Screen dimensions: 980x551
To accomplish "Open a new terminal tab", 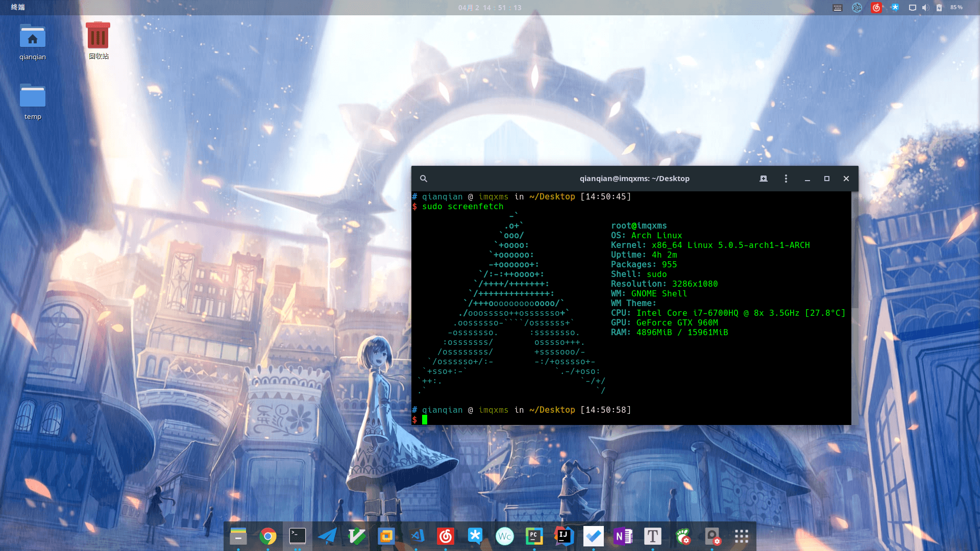I will click(x=764, y=179).
